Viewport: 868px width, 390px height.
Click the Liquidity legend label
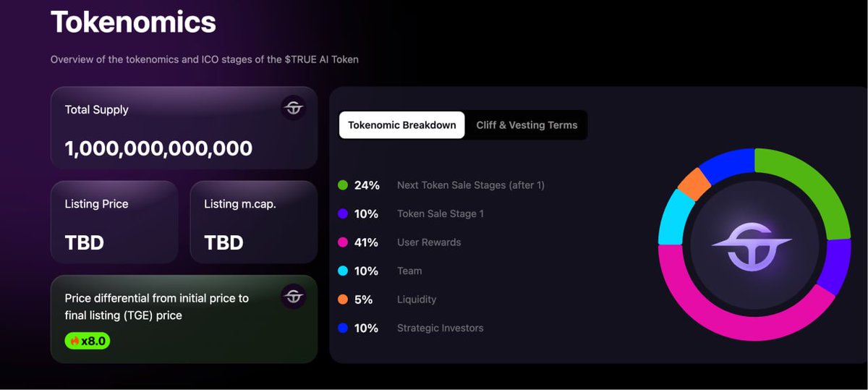pyautogui.click(x=417, y=300)
